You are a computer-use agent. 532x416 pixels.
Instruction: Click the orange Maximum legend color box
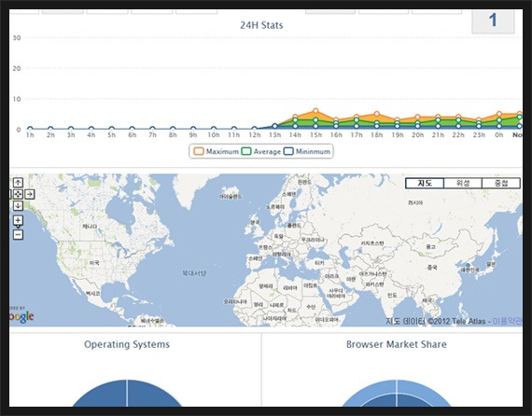click(x=199, y=151)
